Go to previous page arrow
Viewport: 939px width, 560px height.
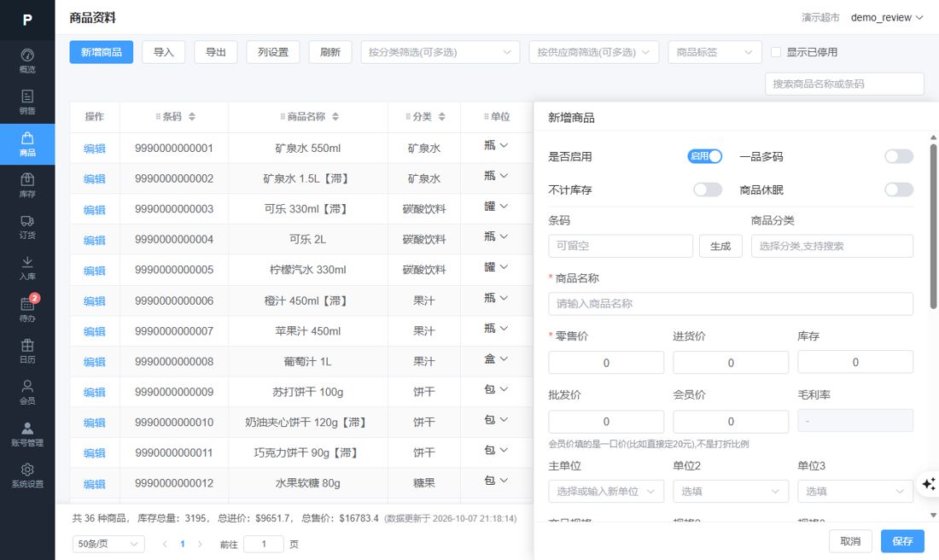point(165,544)
